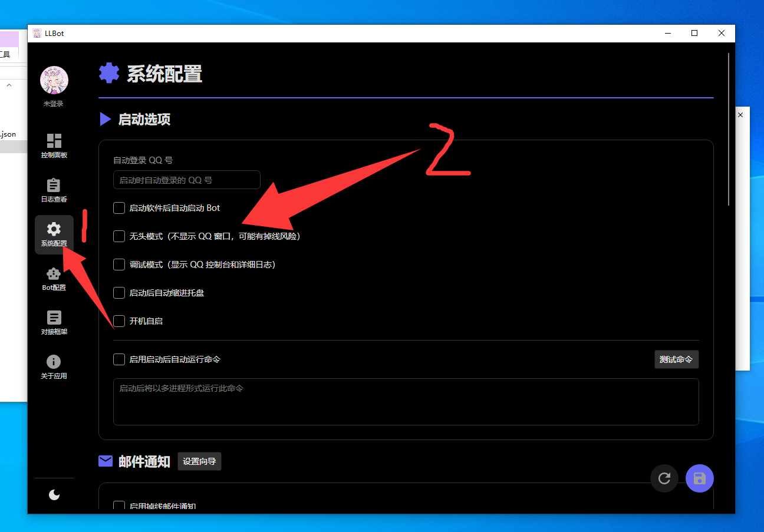The width and height of the screenshot is (764, 532).
Task: Tick 启用掉线邮件通知 checkbox
Action: click(x=119, y=507)
